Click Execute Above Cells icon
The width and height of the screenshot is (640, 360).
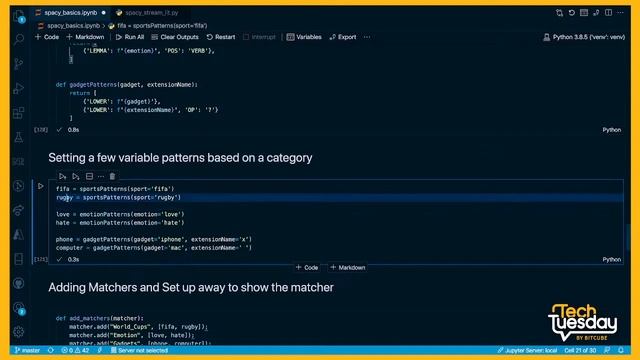point(62,176)
